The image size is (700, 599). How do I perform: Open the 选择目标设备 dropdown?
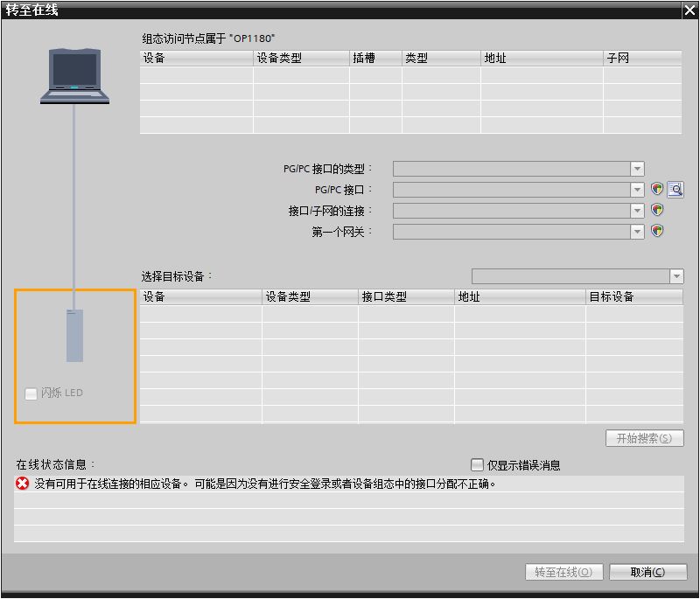[x=676, y=276]
